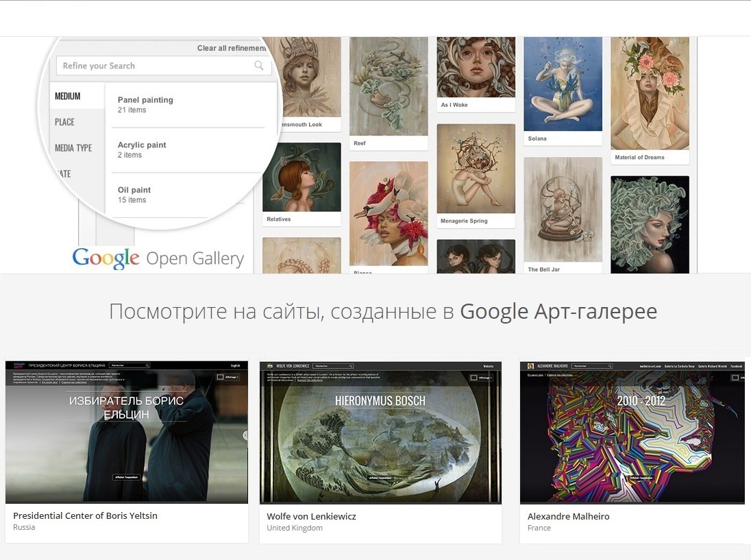Open the Yeltsin Center site preview image

pyautogui.click(x=127, y=432)
